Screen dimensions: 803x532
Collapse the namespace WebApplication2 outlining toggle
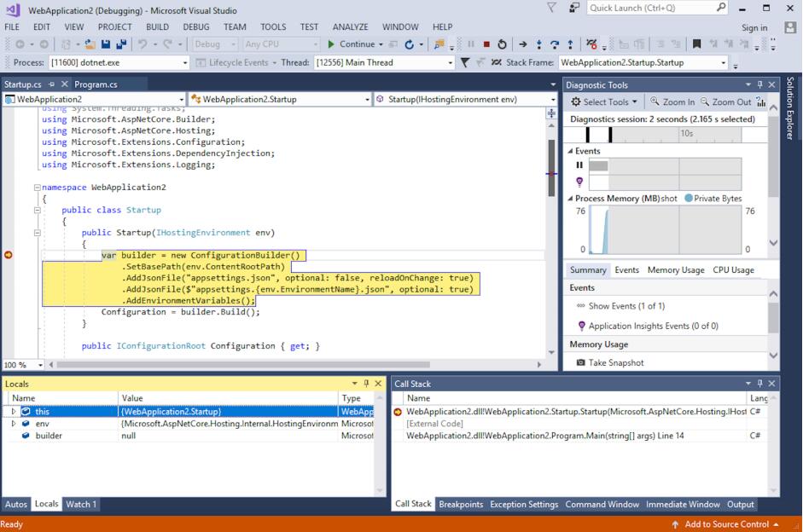tap(37, 188)
